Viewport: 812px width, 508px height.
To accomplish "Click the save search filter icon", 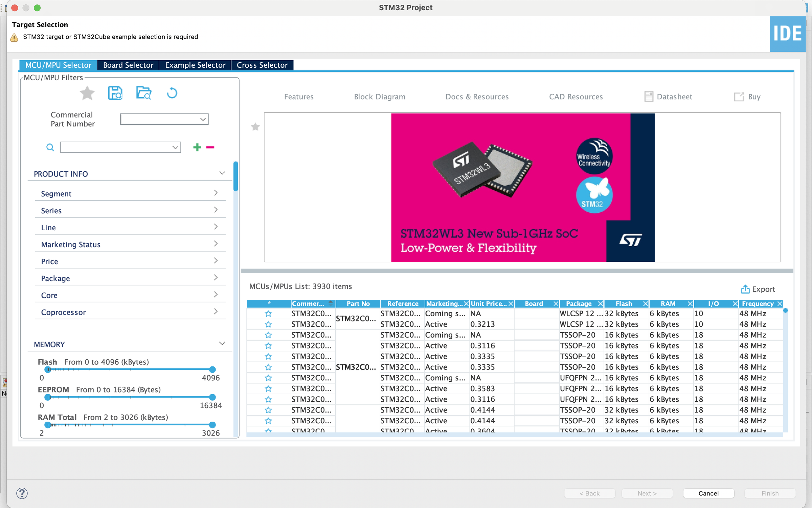I will 115,93.
